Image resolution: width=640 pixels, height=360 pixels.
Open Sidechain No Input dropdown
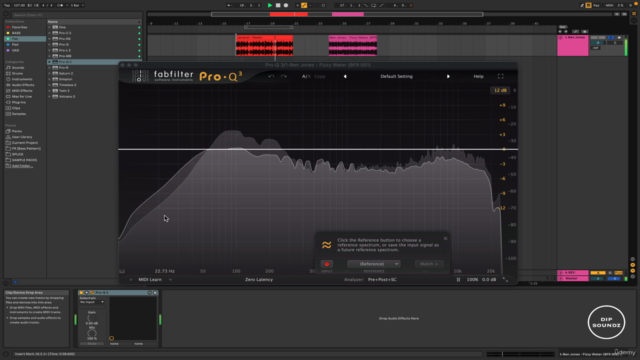92,302
